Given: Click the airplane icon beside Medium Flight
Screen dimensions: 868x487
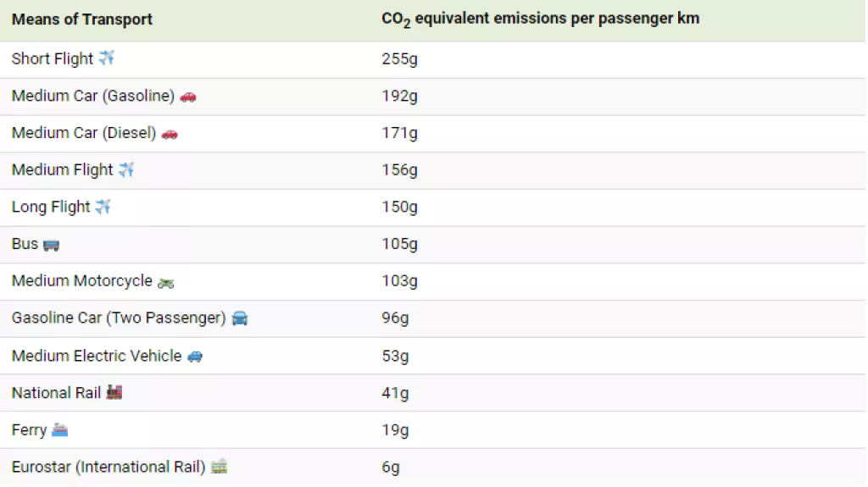Looking at the screenshot, I should tap(126, 170).
